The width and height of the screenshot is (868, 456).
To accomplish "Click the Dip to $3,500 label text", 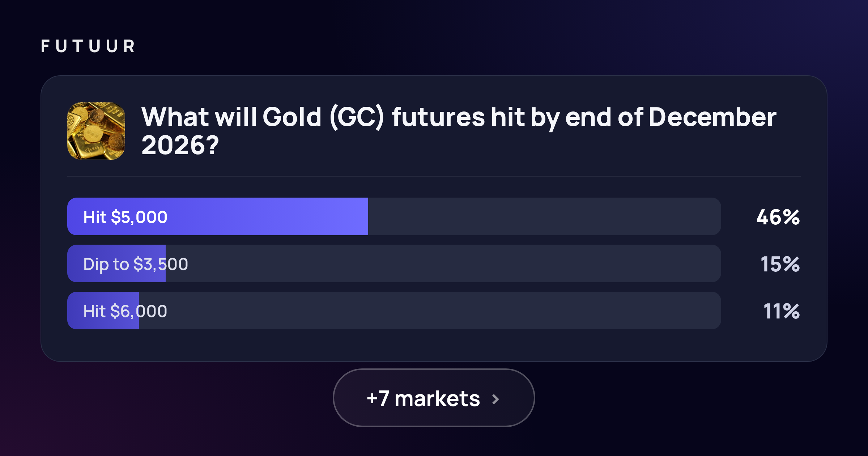I will [136, 264].
